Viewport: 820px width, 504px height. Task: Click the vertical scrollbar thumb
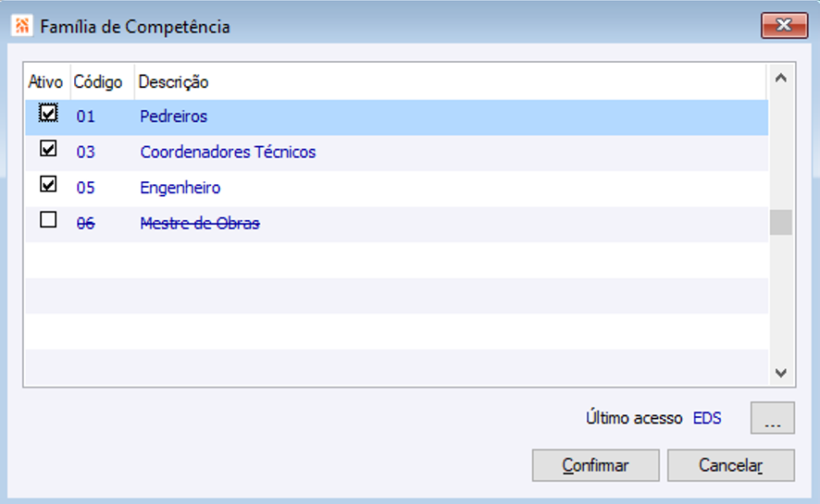[781, 223]
